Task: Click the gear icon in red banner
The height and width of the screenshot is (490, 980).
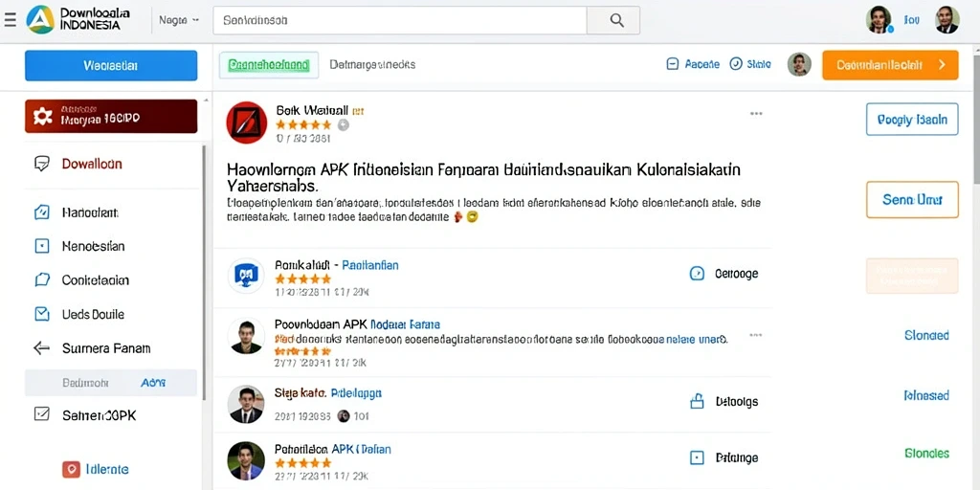Action: (x=42, y=116)
